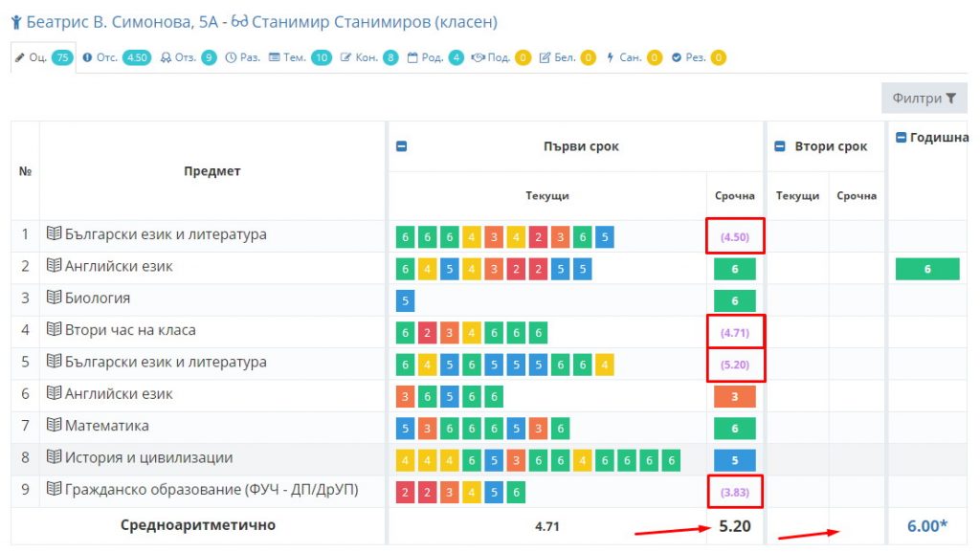Click the book icon beside История и цивилизации

55,458
